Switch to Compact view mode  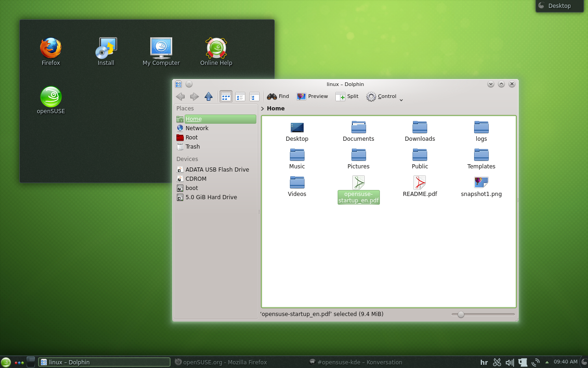click(x=240, y=97)
